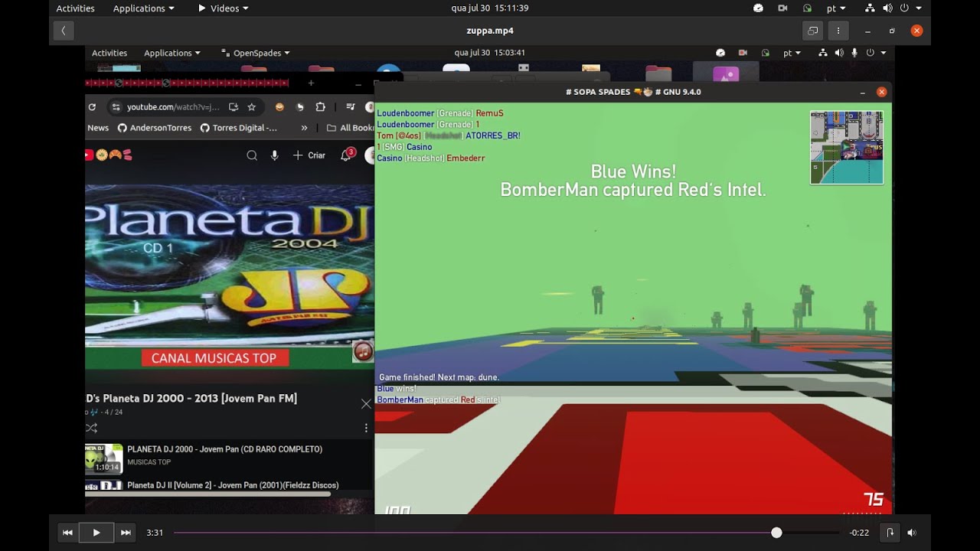This screenshot has height=551, width=980.
Task: Click the network icon in the top bar
Action: [x=870, y=8]
